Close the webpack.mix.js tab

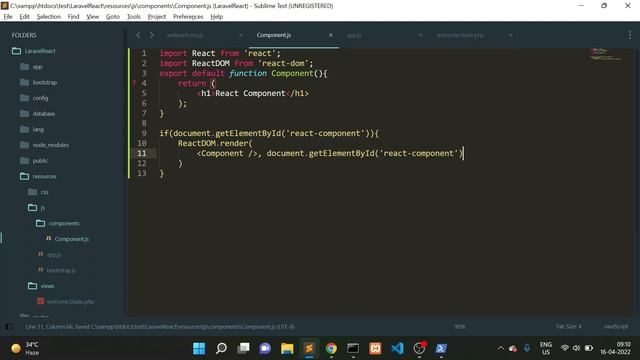240,36
